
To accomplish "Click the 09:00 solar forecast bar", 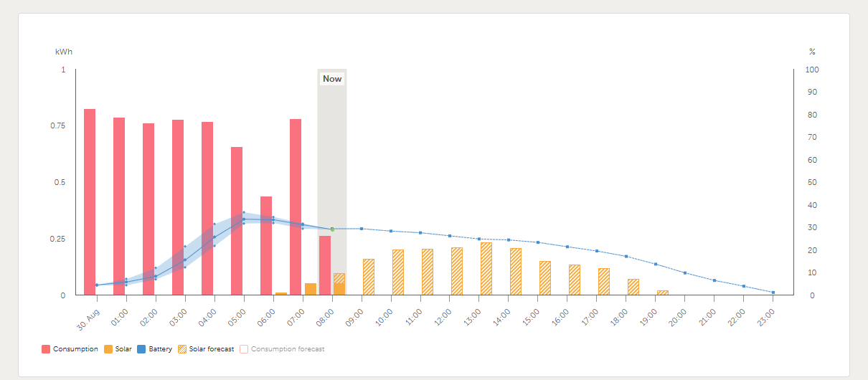I will (369, 277).
